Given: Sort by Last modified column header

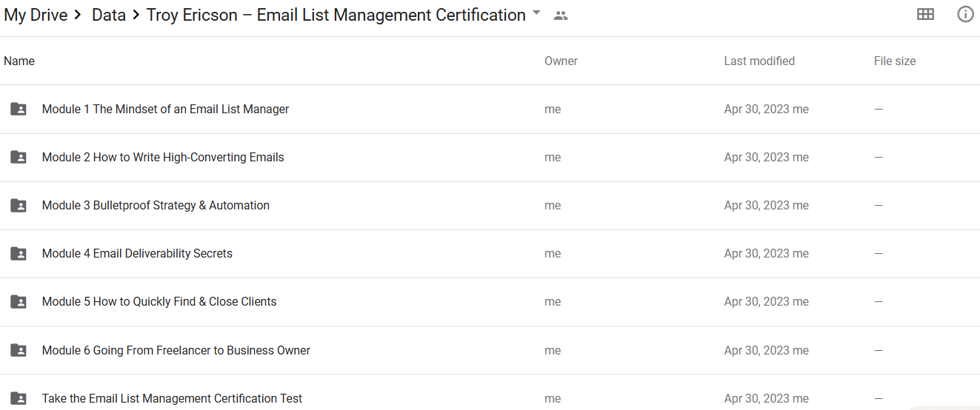Looking at the screenshot, I should (759, 61).
